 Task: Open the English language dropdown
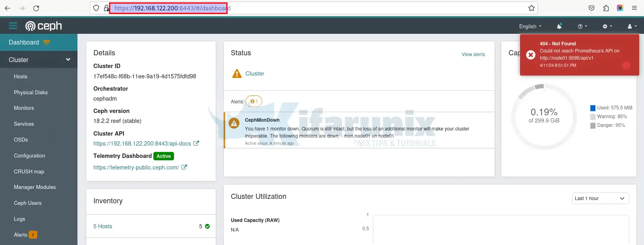tap(530, 26)
